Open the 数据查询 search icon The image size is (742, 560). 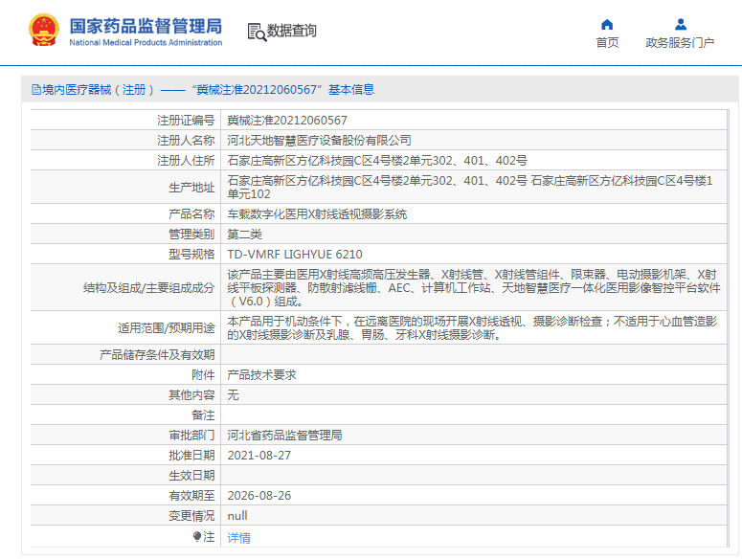(257, 33)
